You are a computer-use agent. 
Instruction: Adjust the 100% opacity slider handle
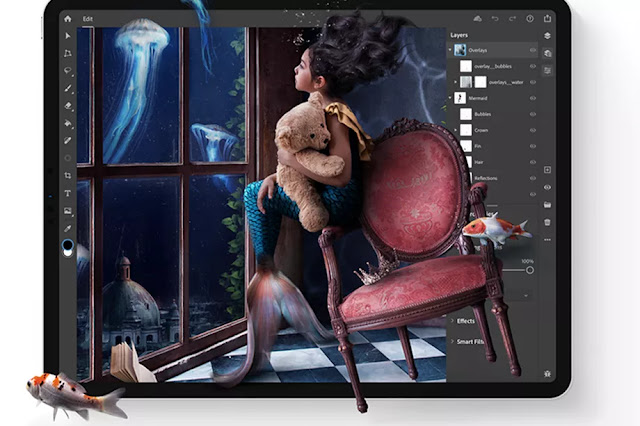(529, 270)
